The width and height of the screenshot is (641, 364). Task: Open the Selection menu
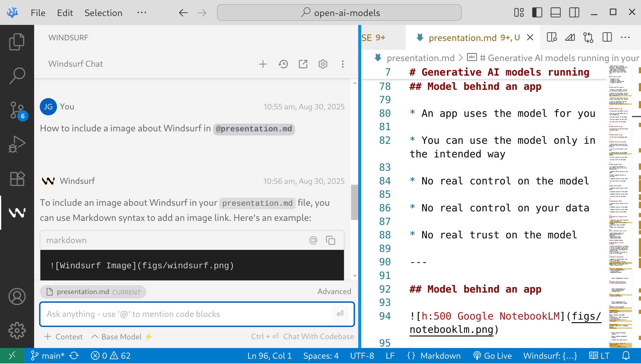click(x=103, y=13)
